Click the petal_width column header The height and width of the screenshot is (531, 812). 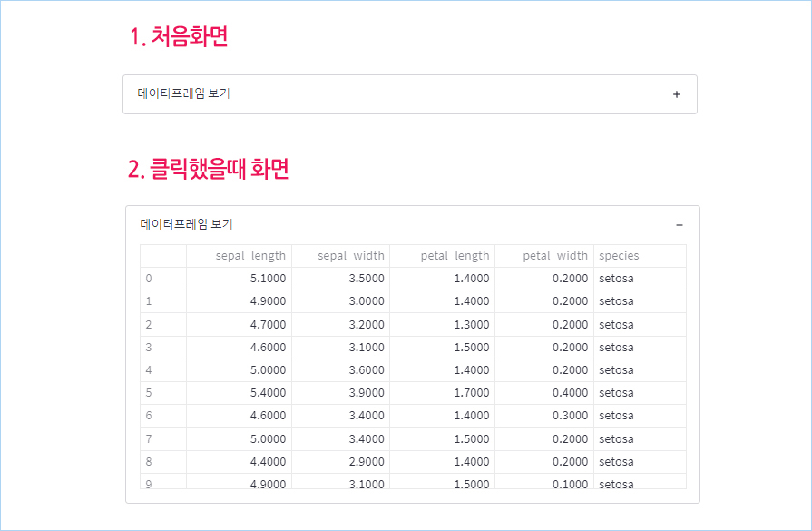click(x=544, y=256)
